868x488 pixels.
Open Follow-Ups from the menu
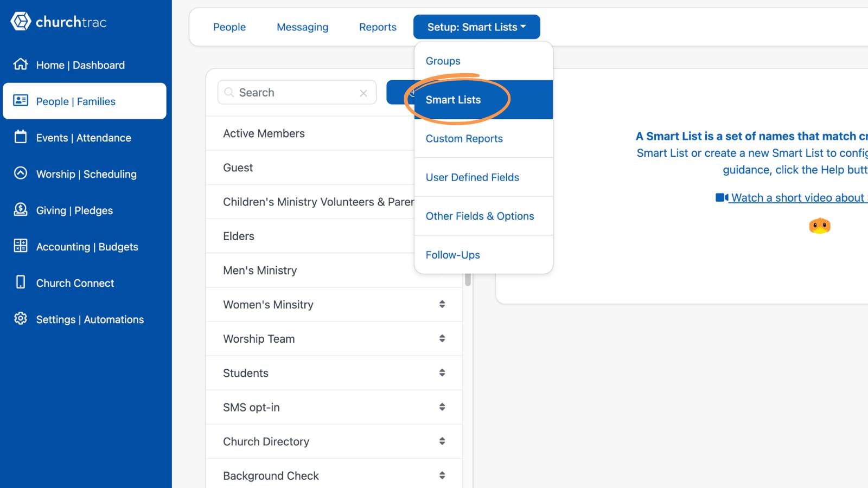coord(483,255)
